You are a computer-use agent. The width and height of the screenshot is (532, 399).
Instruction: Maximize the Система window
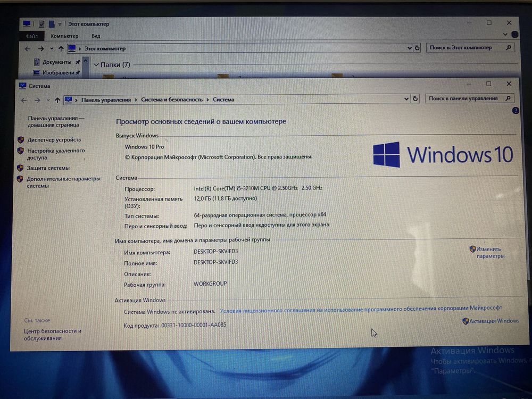[x=488, y=84]
